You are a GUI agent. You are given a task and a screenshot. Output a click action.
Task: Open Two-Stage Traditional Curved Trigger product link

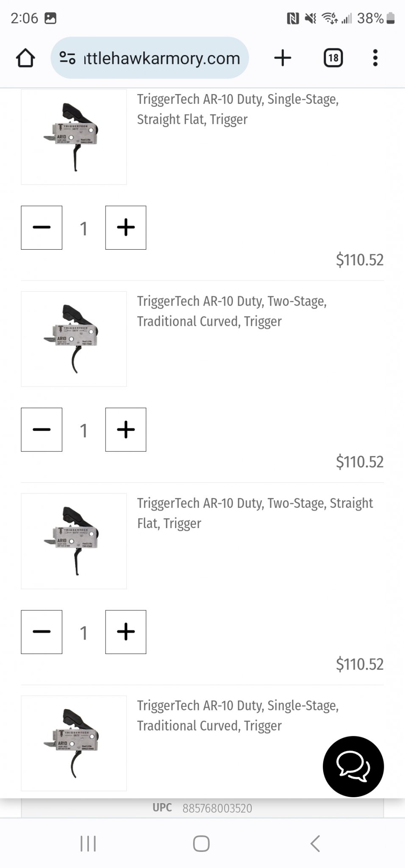point(231,312)
